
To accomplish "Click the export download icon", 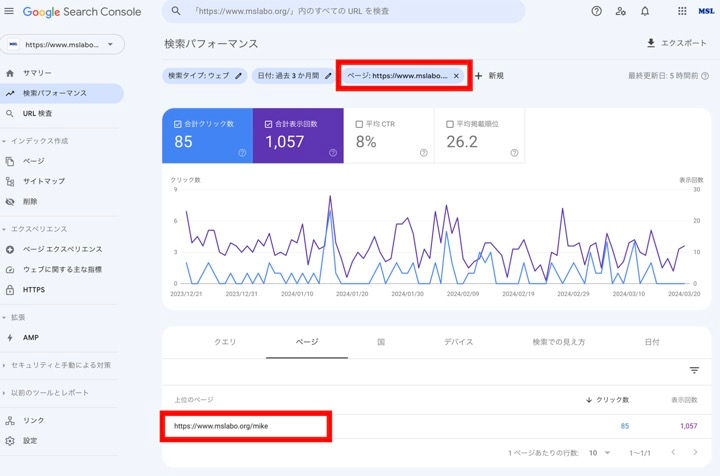I will 650,43.
